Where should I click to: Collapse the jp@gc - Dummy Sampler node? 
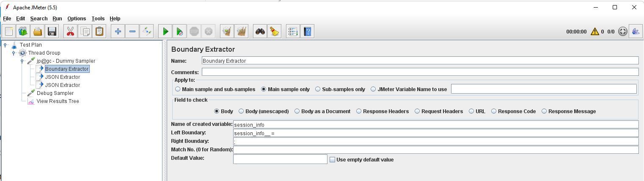coord(22,61)
